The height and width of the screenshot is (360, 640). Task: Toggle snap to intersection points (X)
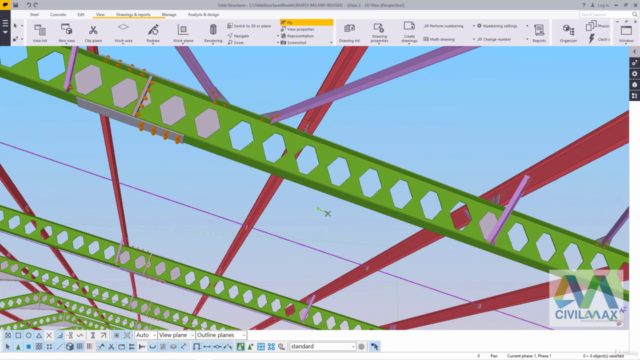point(49,335)
